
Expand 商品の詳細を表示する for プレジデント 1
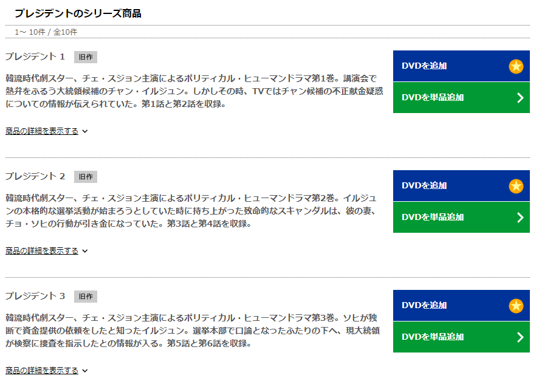click(46, 131)
